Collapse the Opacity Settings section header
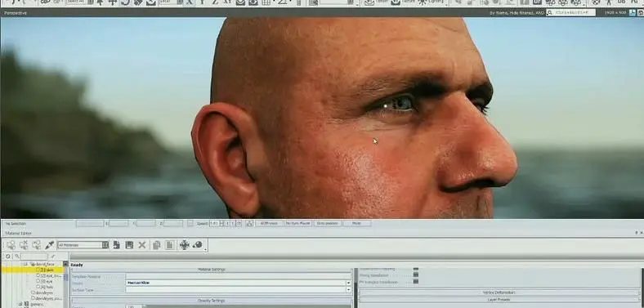Image resolution: width=644 pixels, height=308 pixels. coord(211,301)
